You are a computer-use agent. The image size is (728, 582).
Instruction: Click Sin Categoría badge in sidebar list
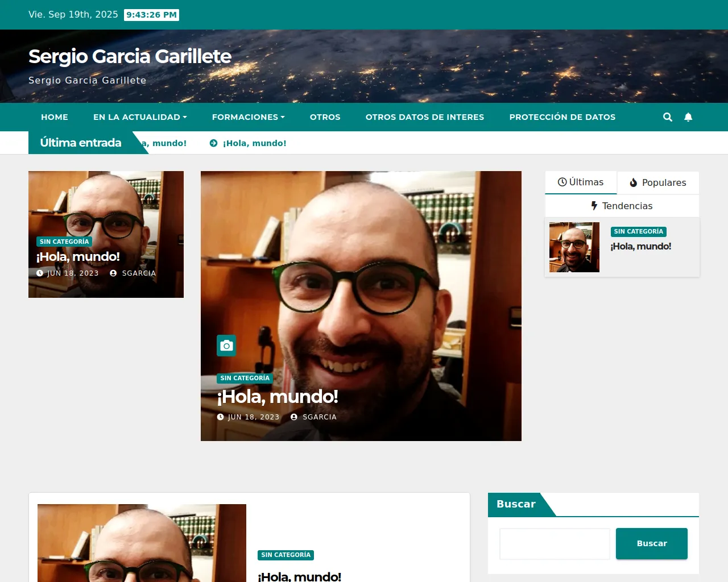[639, 231]
